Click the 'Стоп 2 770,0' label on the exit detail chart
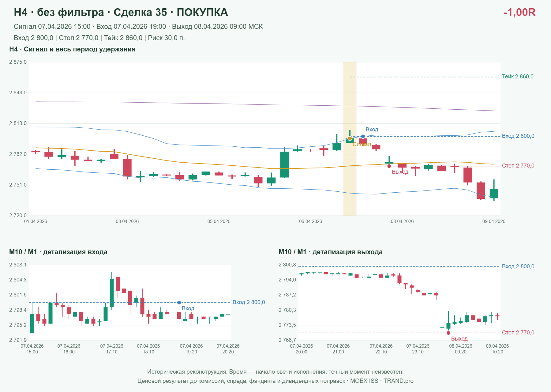This screenshot has height=392, width=551. pyautogui.click(x=518, y=333)
